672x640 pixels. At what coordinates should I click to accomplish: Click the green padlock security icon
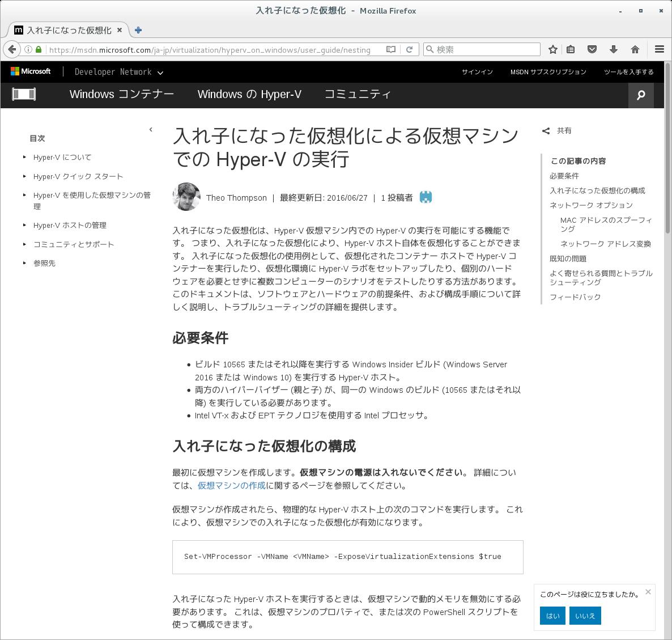(x=39, y=49)
